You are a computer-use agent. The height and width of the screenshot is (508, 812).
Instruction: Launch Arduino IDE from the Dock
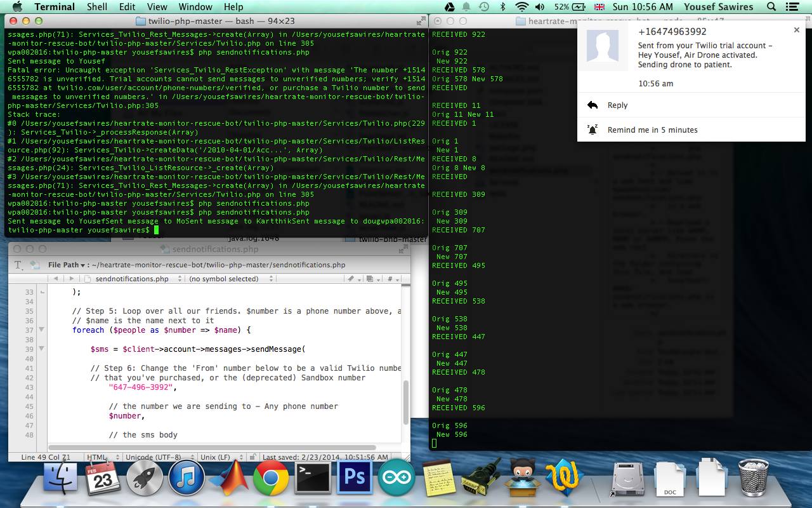[396, 478]
